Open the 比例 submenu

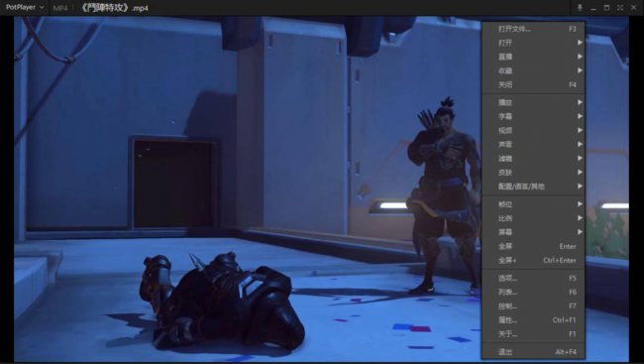[x=533, y=218]
